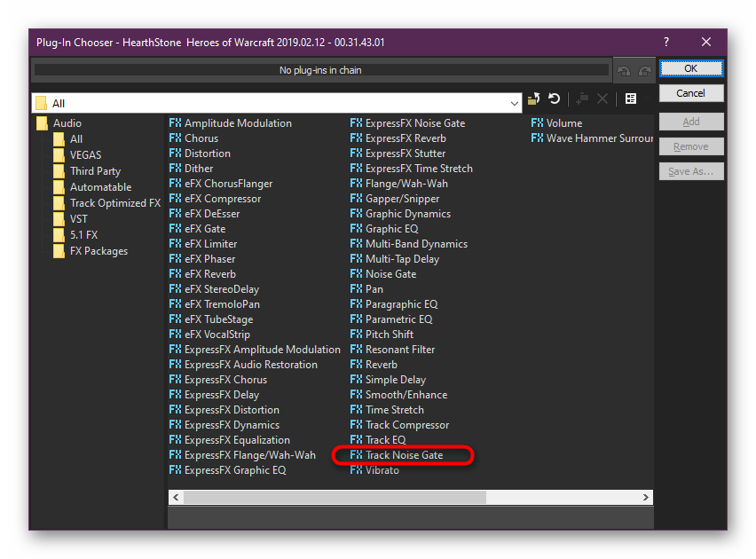
Task: Open the views list icon
Action: pyautogui.click(x=631, y=99)
